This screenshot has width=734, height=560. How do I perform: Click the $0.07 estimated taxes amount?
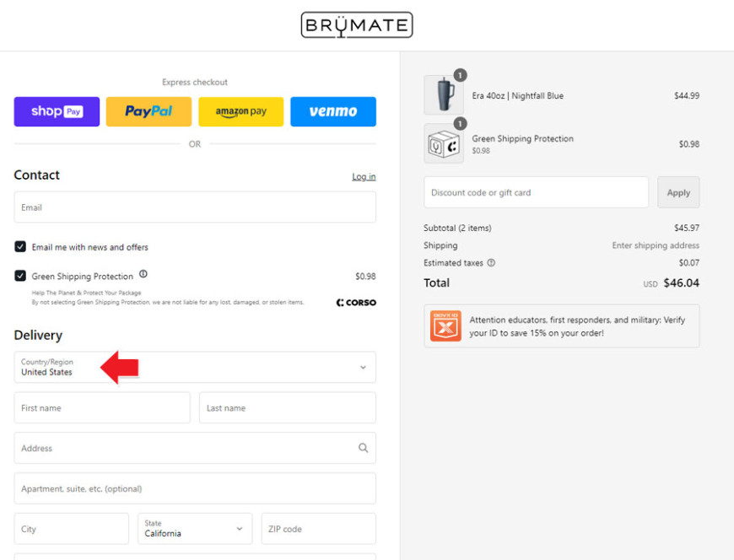(x=689, y=263)
